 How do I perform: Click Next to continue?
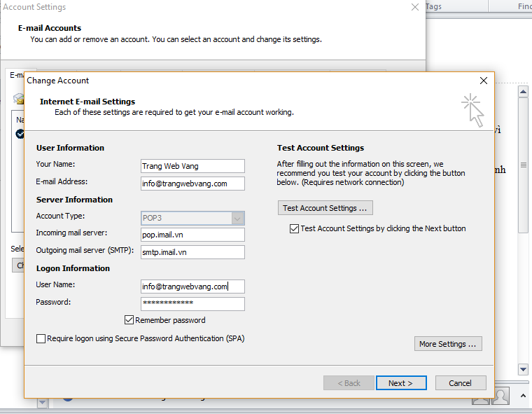point(401,383)
